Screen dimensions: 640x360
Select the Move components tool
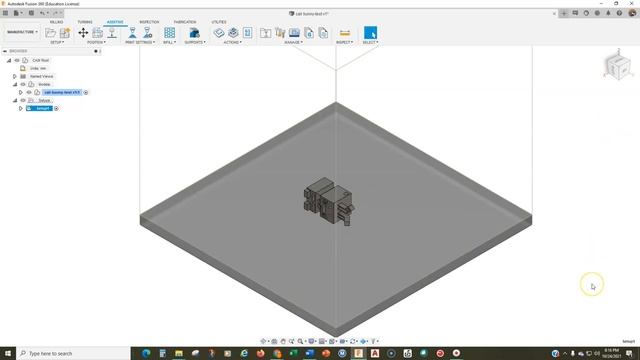pyautogui.click(x=83, y=33)
